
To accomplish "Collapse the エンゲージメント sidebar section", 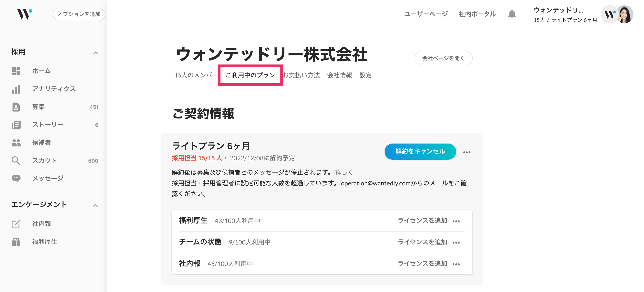I will pyautogui.click(x=95, y=206).
